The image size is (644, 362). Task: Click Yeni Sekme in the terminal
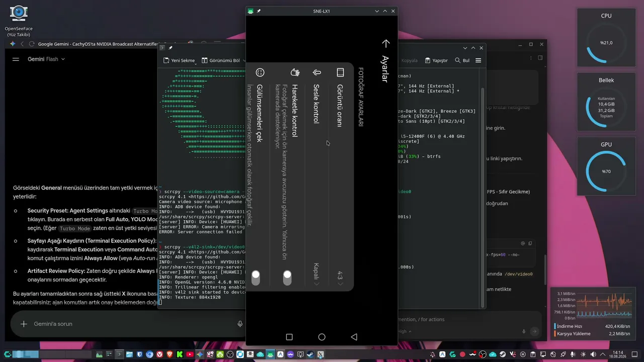coord(179,60)
